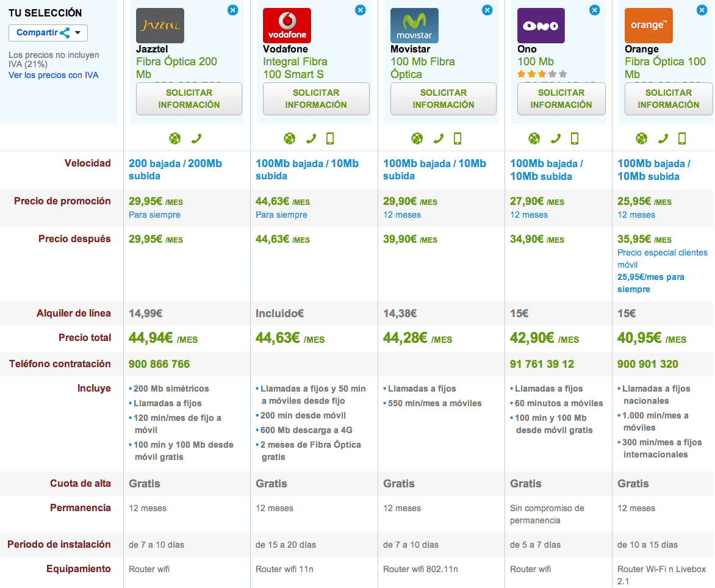Click Ono phone handset icon
This screenshot has height=588, width=715.
(555, 138)
